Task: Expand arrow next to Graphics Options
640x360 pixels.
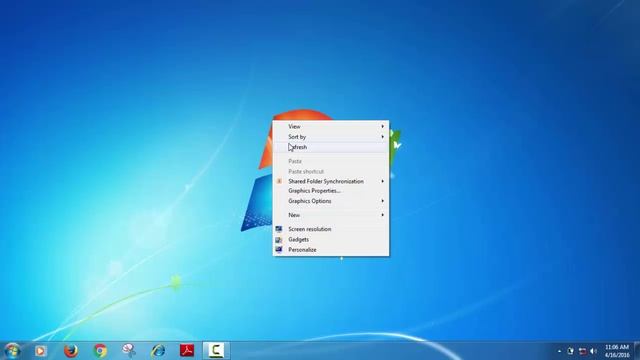Action: pos(382,201)
